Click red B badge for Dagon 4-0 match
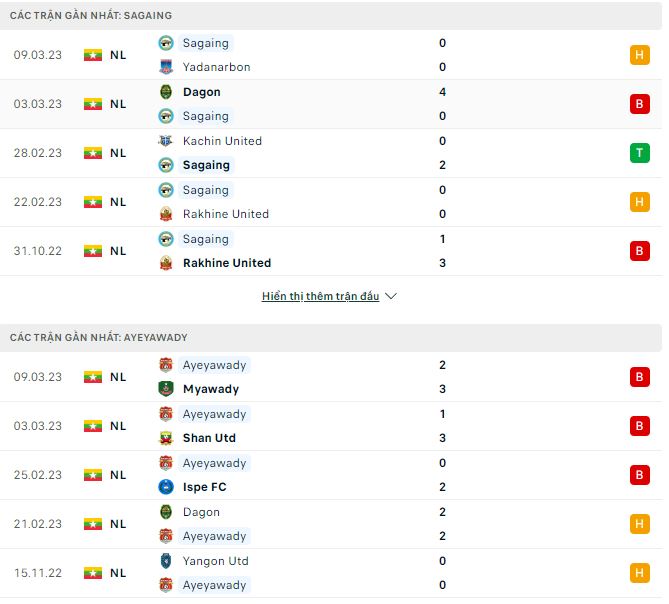The image size is (669, 604). [640, 104]
